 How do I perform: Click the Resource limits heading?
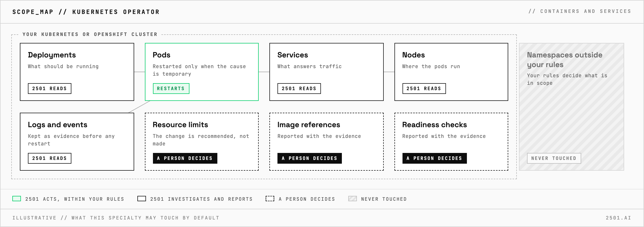(180, 125)
